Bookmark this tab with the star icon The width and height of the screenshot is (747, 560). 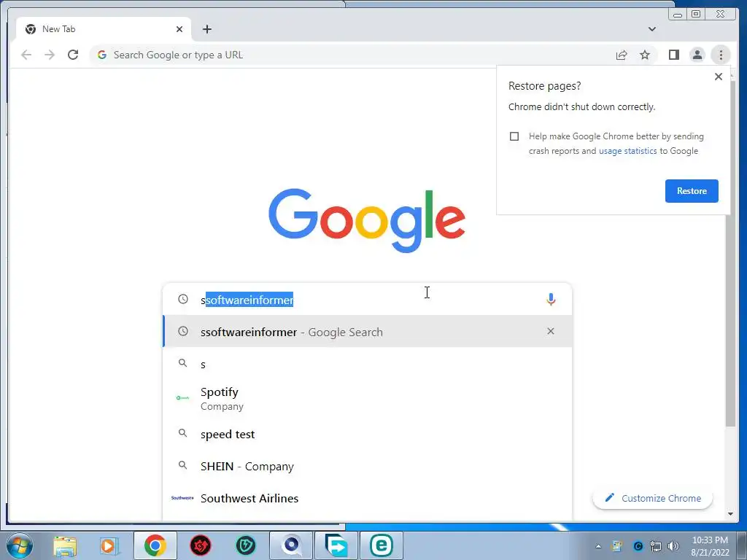pos(645,55)
